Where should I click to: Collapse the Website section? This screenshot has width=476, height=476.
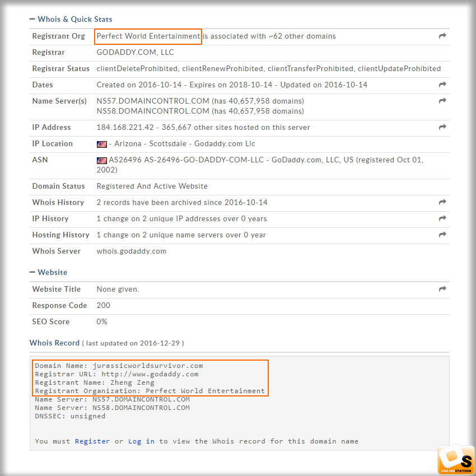click(48, 272)
